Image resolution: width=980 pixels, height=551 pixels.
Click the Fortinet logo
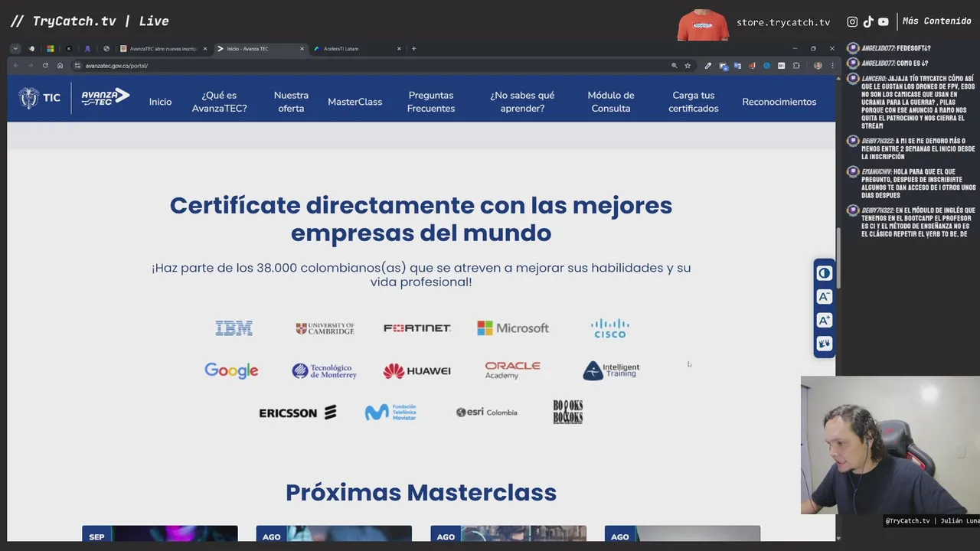(x=417, y=328)
